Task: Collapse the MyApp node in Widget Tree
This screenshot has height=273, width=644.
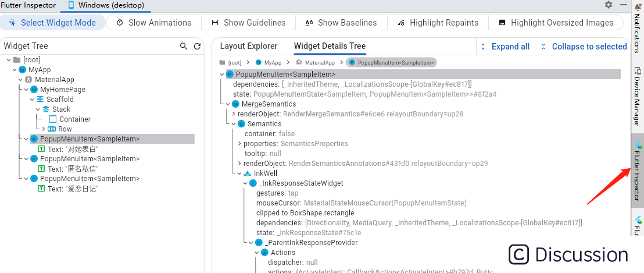Action: tap(15, 69)
